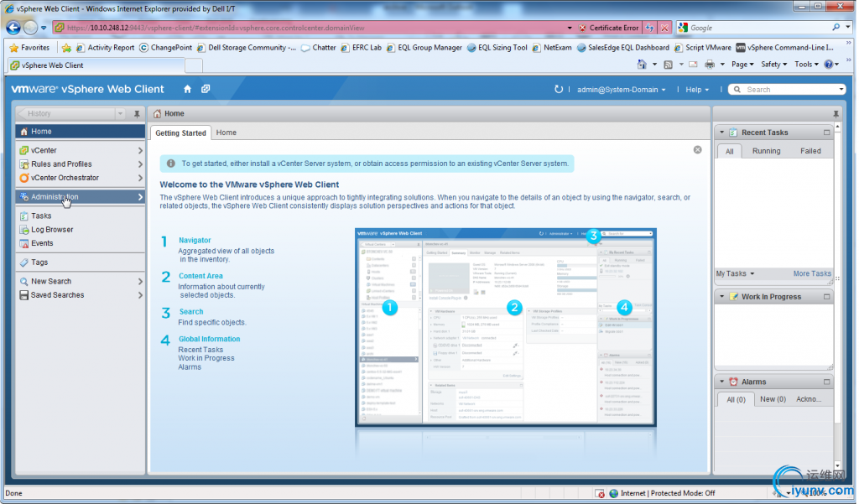Click the vSphere Search input field
The height and width of the screenshot is (504, 859).
(789, 90)
